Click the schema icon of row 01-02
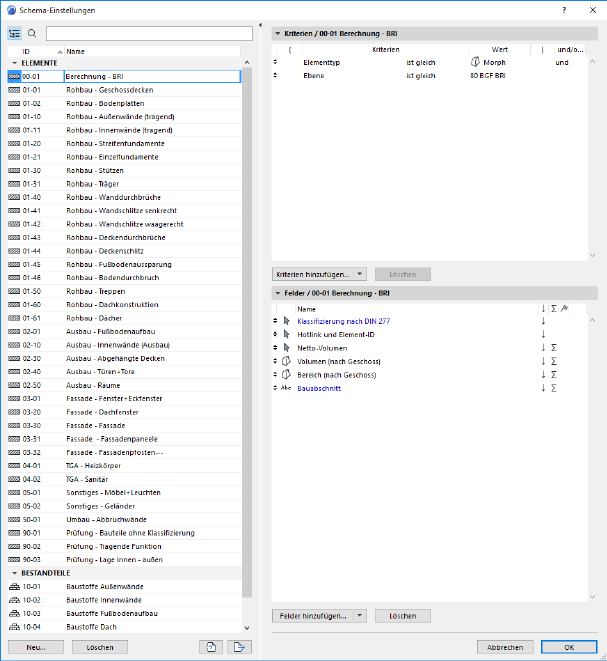Viewport: 607px width, 661px height. coord(14,103)
